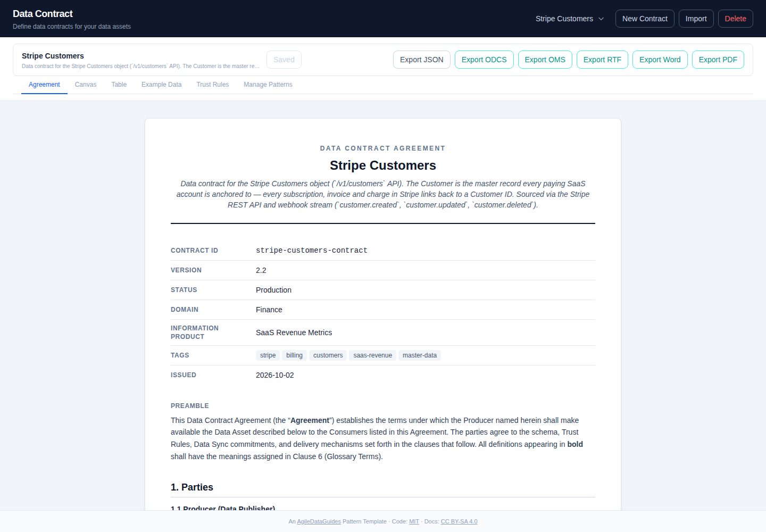Image resolution: width=766 pixels, height=532 pixels.
Task: Click the 'DATA CONTRACT AGREEMENT' overline text
Action: (x=383, y=148)
